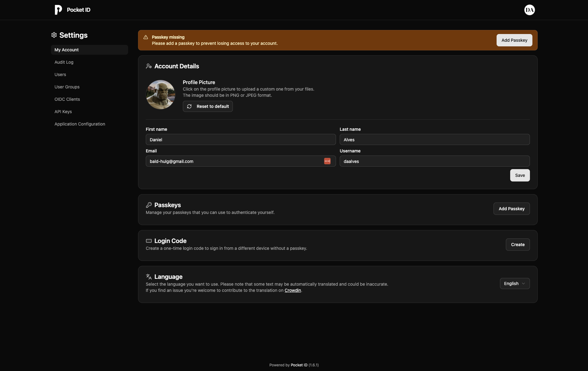Focus the Email input field
This screenshot has width=588, height=371.
point(241,161)
